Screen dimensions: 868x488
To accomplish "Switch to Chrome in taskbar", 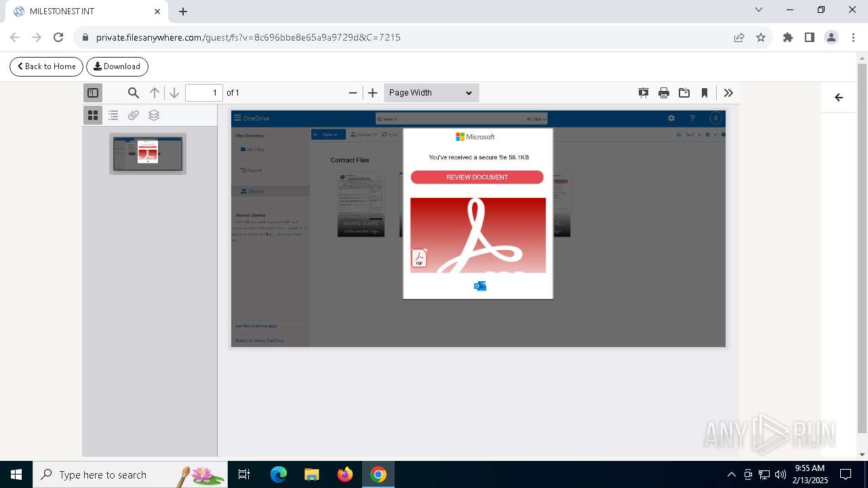I will point(378,474).
